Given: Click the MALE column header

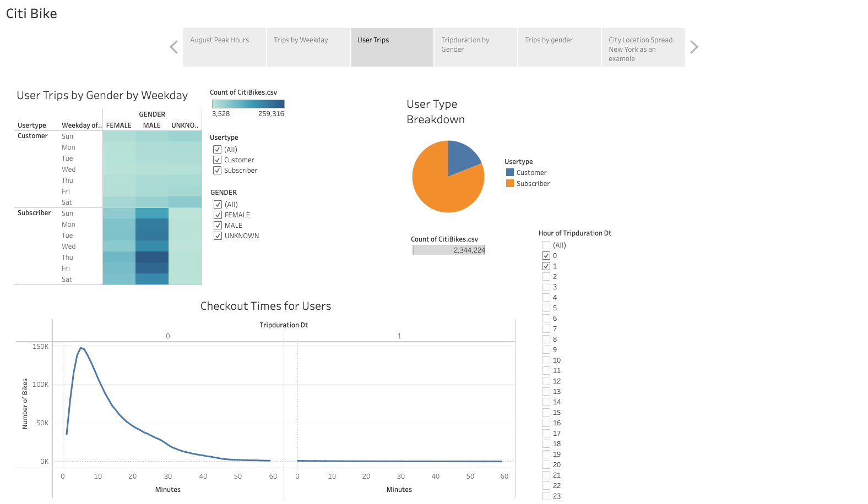Looking at the screenshot, I should [x=152, y=125].
